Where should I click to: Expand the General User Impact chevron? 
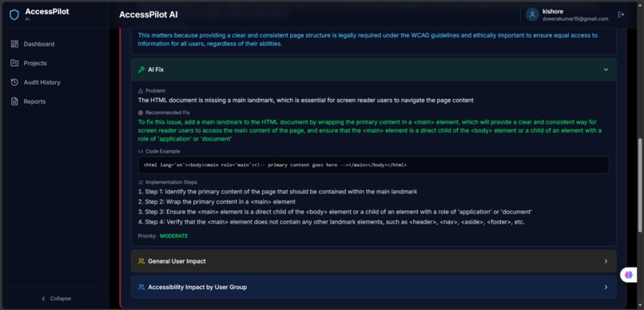click(606, 261)
